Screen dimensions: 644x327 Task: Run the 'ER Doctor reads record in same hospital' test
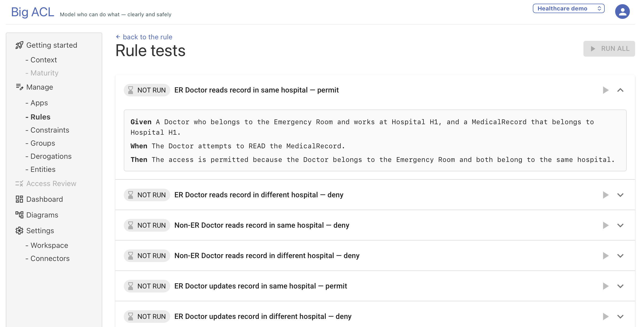tap(605, 90)
